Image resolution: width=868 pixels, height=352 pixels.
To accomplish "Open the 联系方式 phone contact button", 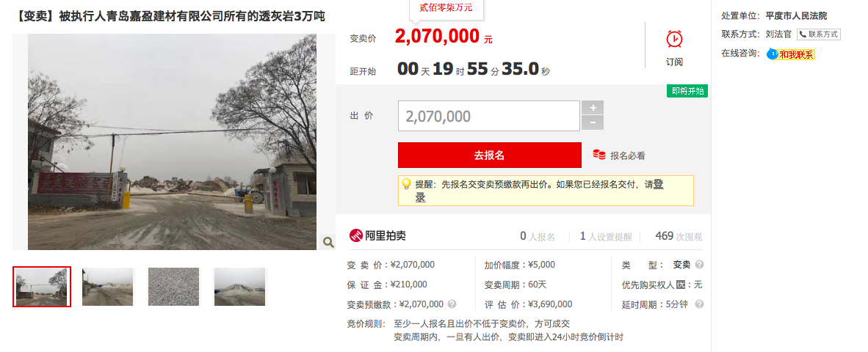I will (x=818, y=34).
